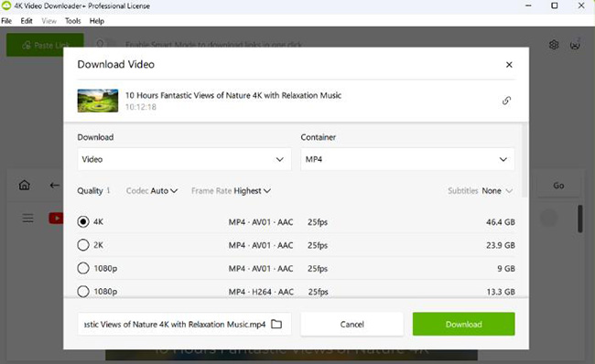Image resolution: width=595 pixels, height=364 pixels.
Task: Select the 4K quality option
Action: click(83, 222)
